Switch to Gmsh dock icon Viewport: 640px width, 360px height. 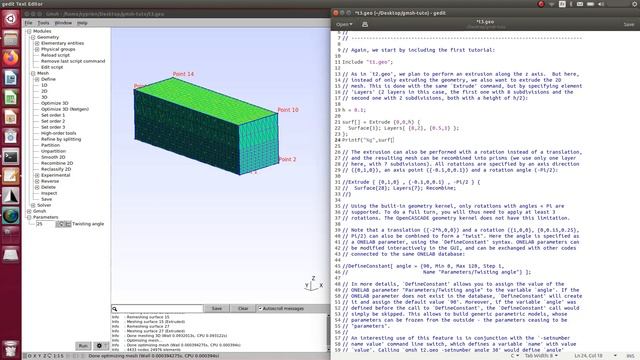11,196
